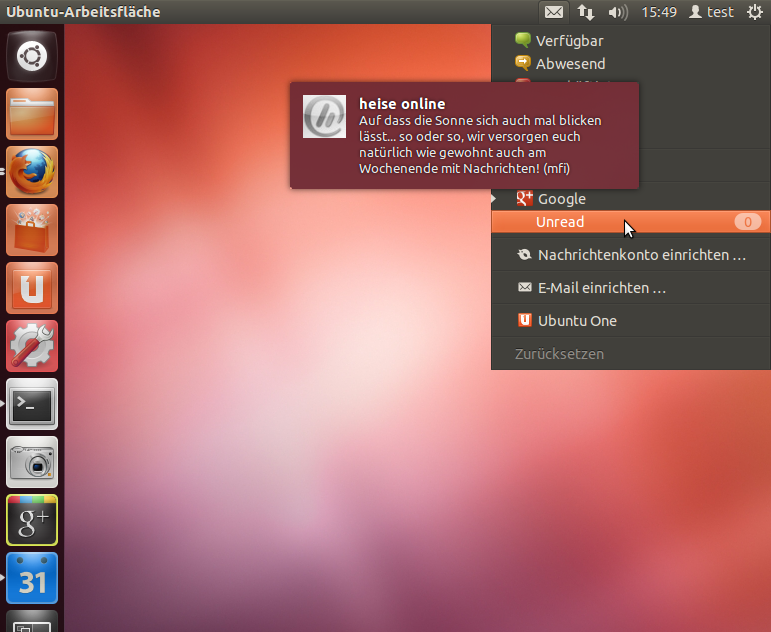The image size is (771, 632).
Task: Open the sound volume indicator menu
Action: [618, 12]
